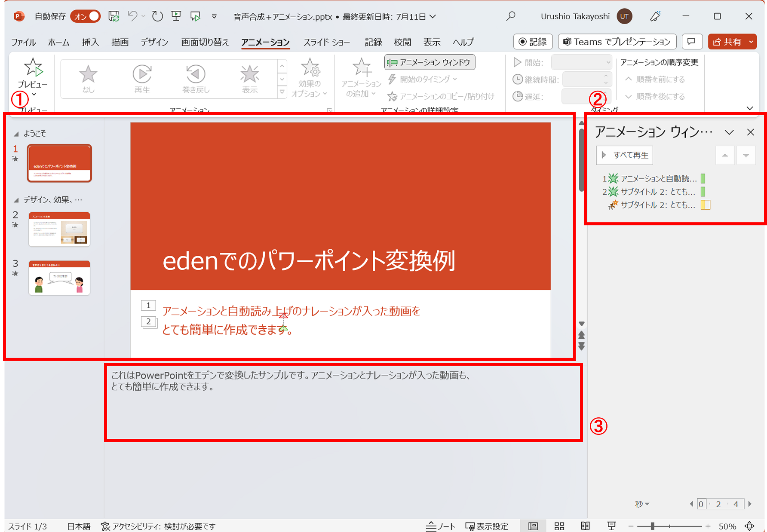Screen dimensions: 767x532
Task: Click the すべて再生 button
Action: pyautogui.click(x=624, y=155)
